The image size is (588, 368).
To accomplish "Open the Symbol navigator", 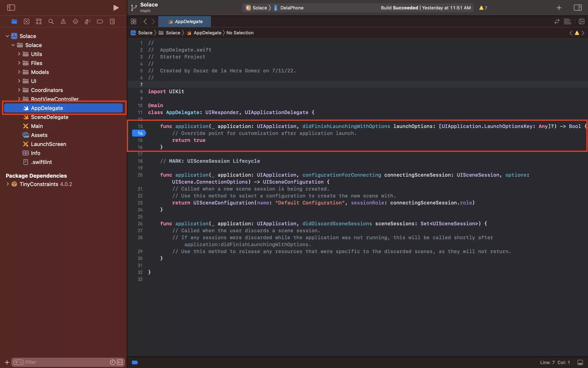I will point(39,21).
